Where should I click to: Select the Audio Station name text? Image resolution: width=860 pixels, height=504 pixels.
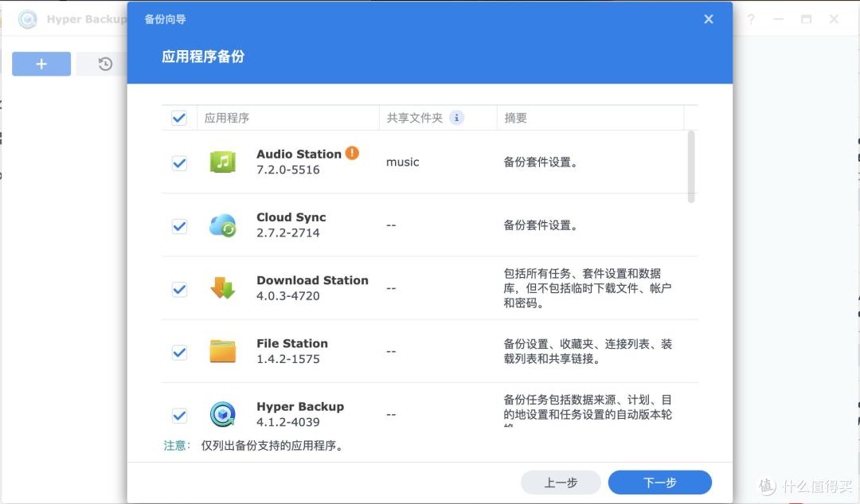(299, 154)
